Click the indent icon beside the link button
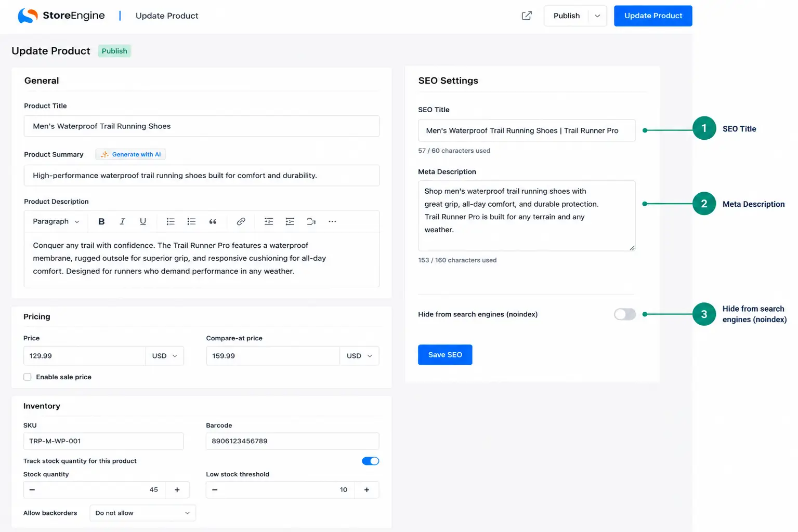This screenshot has width=798, height=532. pos(269,221)
